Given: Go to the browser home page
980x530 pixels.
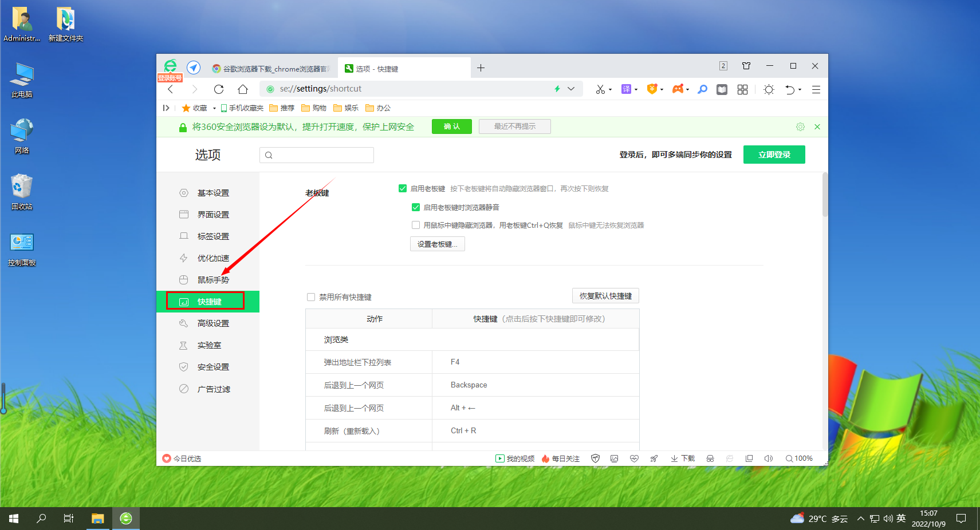Looking at the screenshot, I should point(243,89).
